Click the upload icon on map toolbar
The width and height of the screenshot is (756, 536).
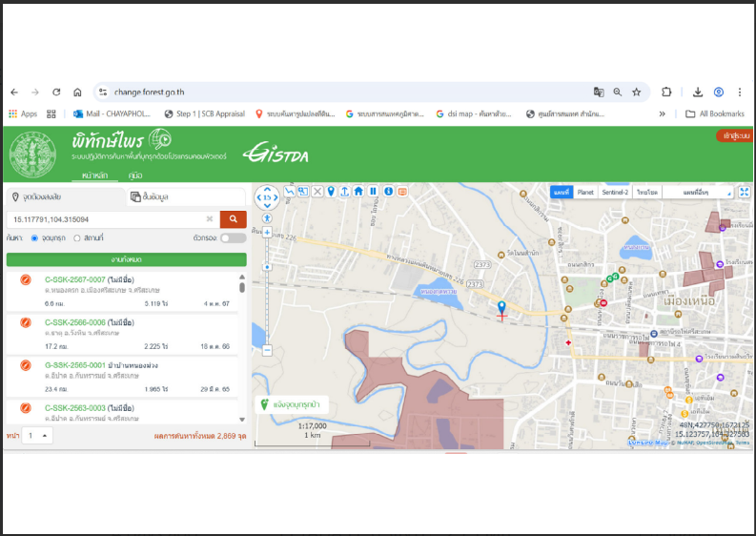(x=345, y=192)
